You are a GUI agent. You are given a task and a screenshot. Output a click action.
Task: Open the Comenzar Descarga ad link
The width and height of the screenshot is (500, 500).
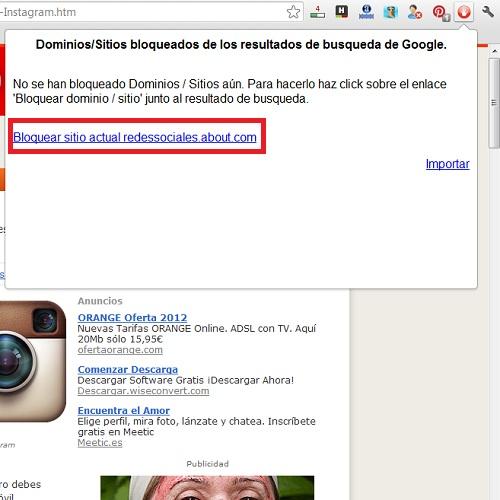click(128, 370)
